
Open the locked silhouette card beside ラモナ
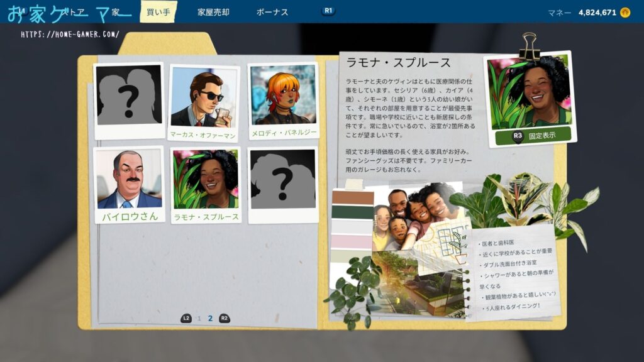pyautogui.click(x=283, y=185)
